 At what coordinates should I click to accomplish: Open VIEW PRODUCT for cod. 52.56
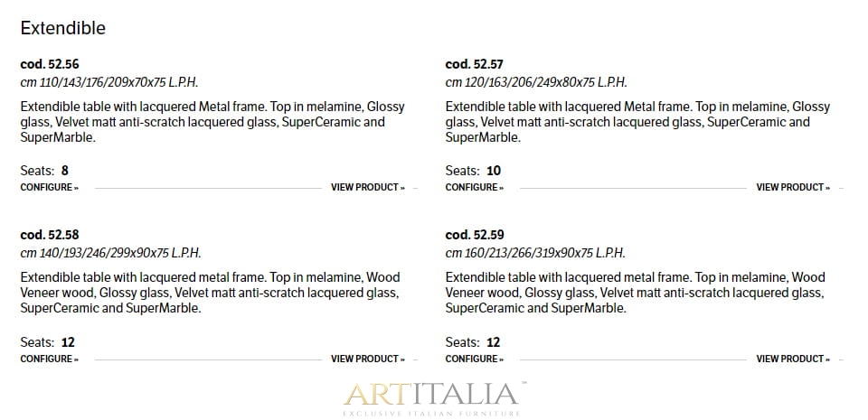[367, 188]
